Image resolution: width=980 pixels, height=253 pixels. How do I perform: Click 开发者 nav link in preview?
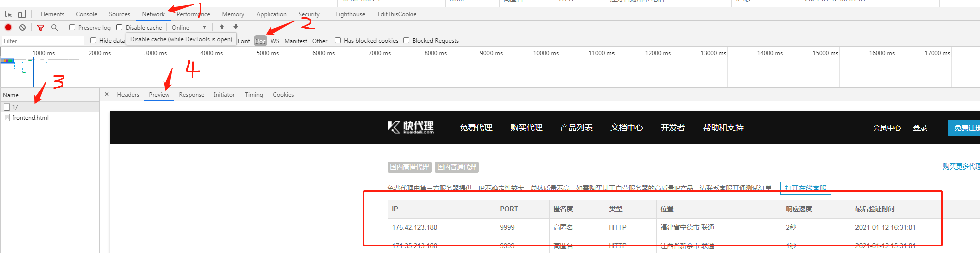coord(673,128)
